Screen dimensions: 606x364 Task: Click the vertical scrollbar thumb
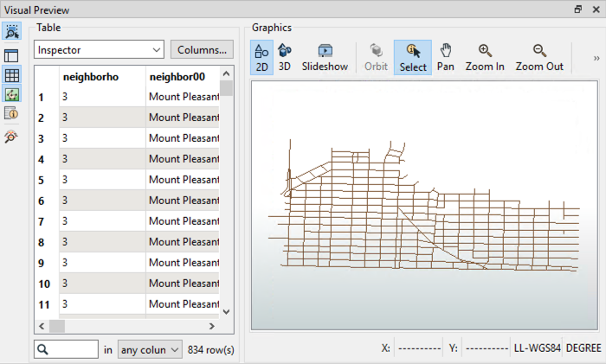227,88
